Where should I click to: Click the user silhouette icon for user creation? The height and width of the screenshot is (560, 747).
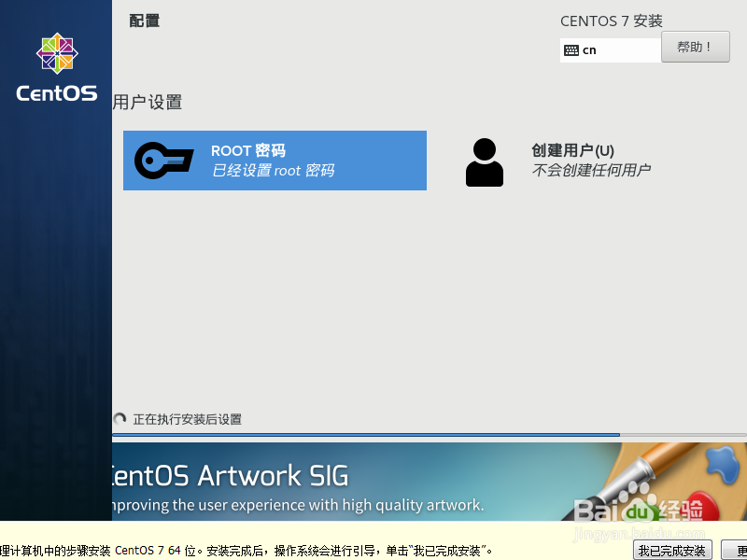pyautogui.click(x=485, y=161)
